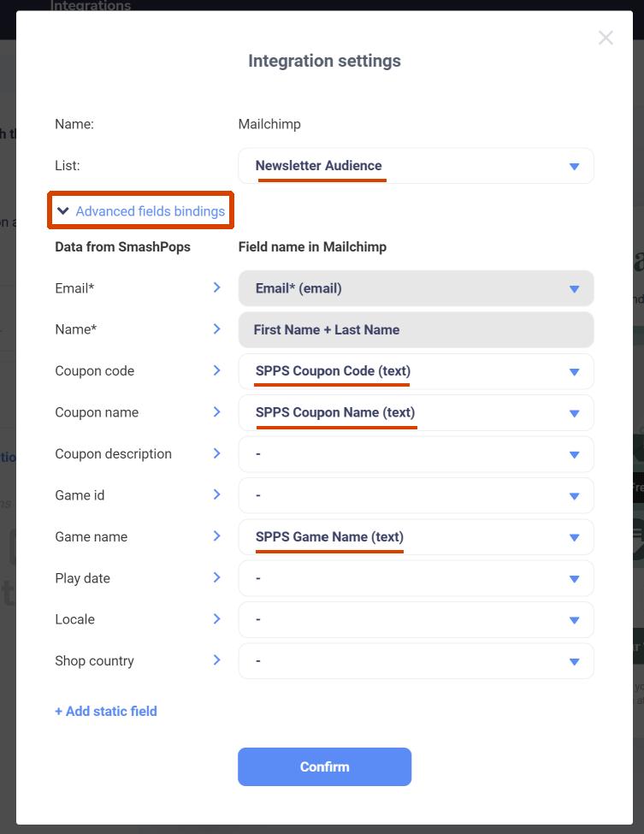Open the Newsletter Audience list dropdown
Screen dimensions: 644x834
coord(416,166)
